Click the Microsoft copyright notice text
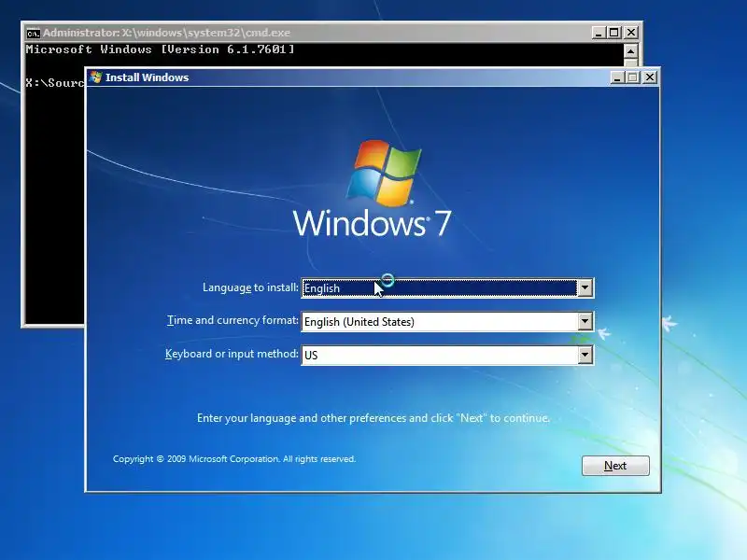Screen dimensions: 747x560 (x=234, y=459)
